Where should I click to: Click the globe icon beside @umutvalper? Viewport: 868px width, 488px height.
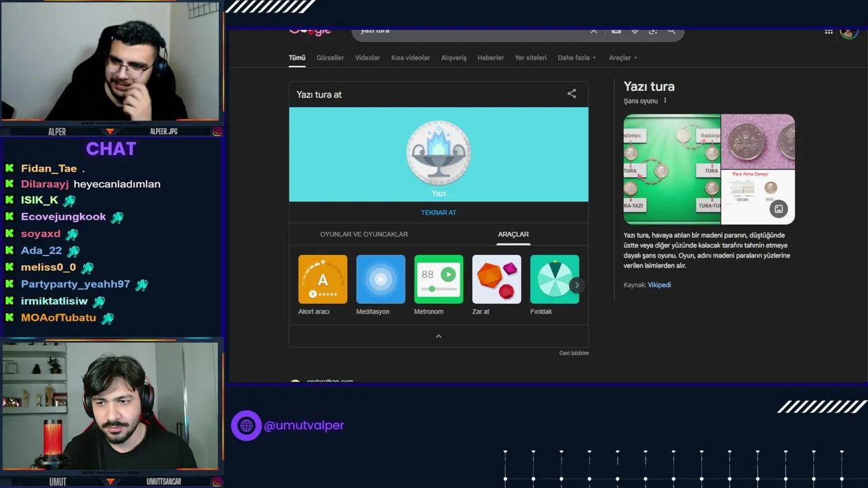pyautogui.click(x=246, y=426)
